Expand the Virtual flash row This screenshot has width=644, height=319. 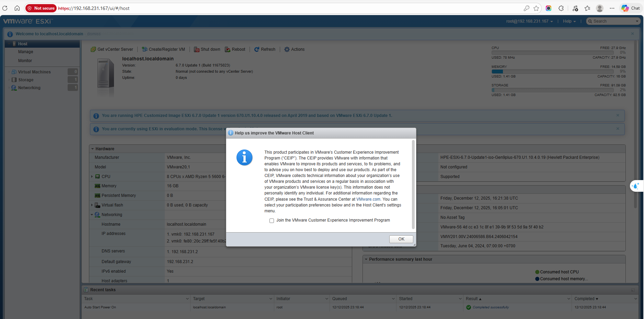(x=92, y=205)
